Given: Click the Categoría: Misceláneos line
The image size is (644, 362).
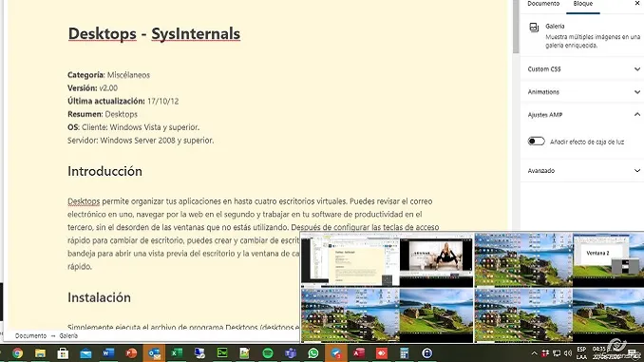Looking at the screenshot, I should 109,75.
